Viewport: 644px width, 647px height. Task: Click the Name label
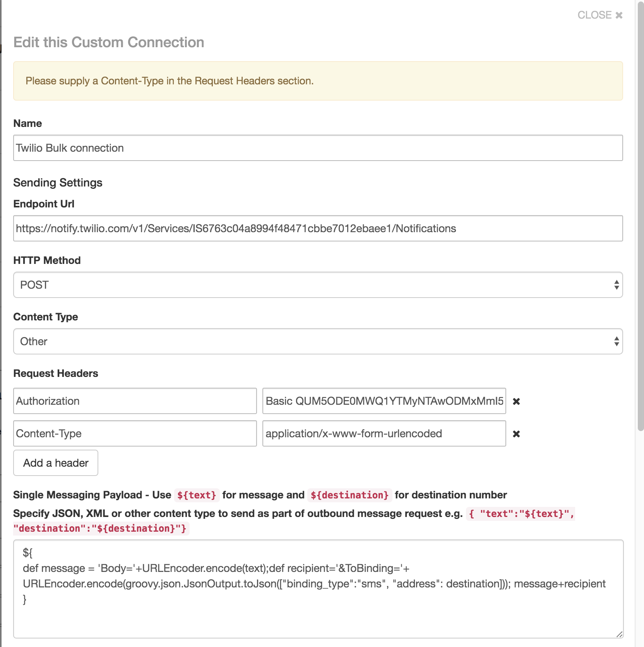(27, 123)
